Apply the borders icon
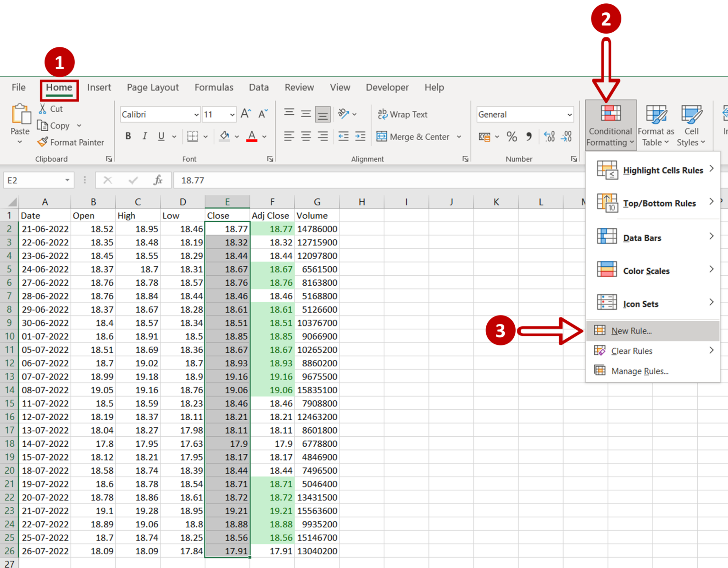This screenshot has height=568, width=728. pyautogui.click(x=193, y=136)
